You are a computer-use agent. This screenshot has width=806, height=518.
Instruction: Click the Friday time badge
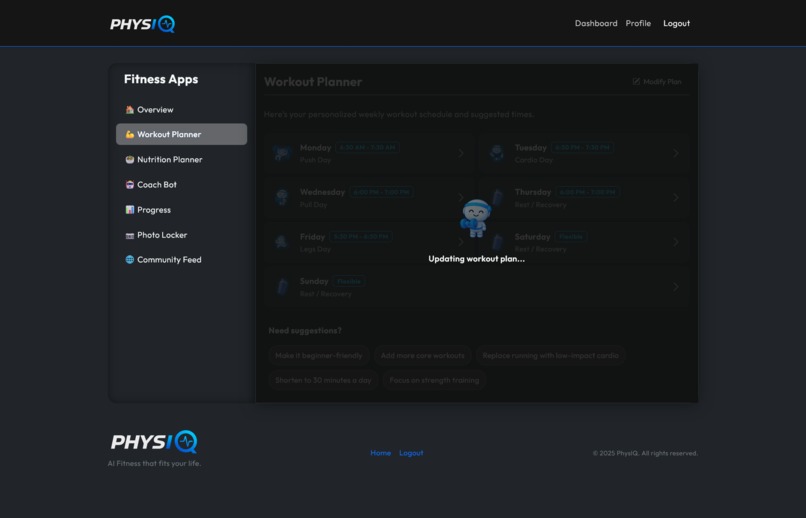click(361, 237)
